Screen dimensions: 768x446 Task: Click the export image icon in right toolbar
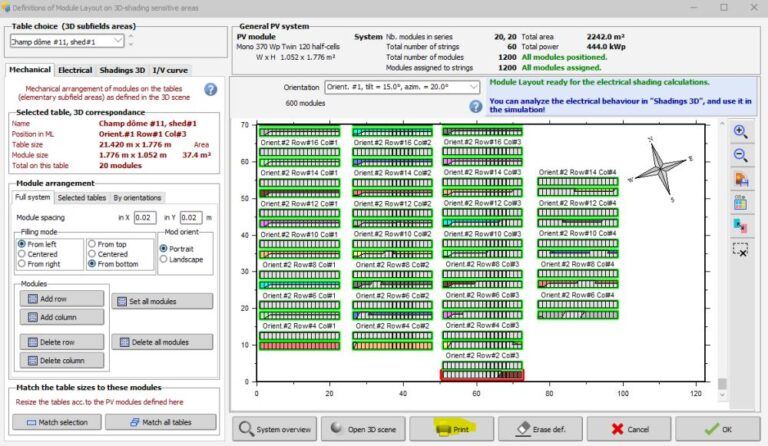coord(740,179)
